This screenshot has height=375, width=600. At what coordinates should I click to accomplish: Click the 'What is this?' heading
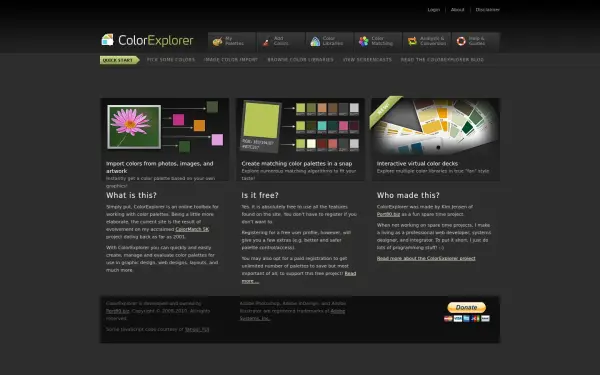click(131, 195)
